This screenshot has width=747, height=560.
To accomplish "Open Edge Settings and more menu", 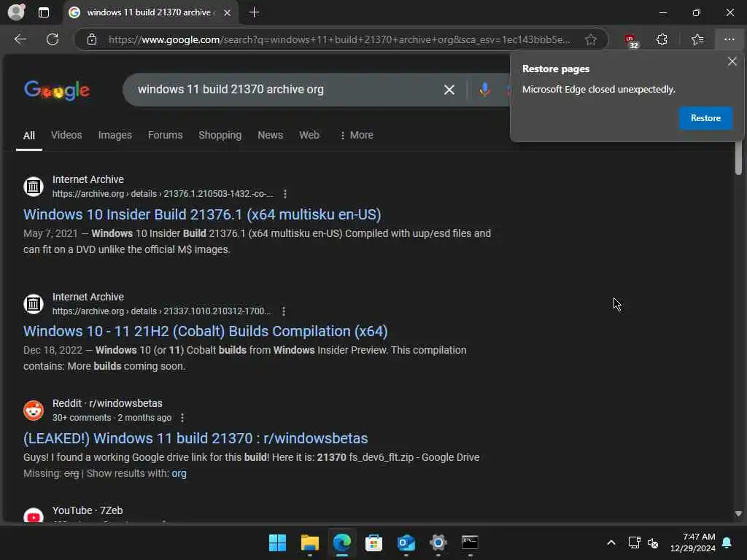I will [729, 39].
